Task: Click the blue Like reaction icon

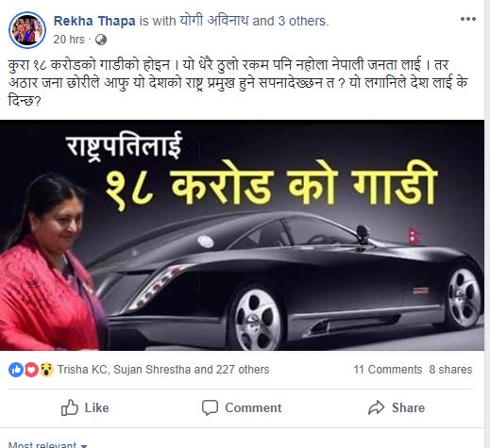Action: [x=16, y=370]
